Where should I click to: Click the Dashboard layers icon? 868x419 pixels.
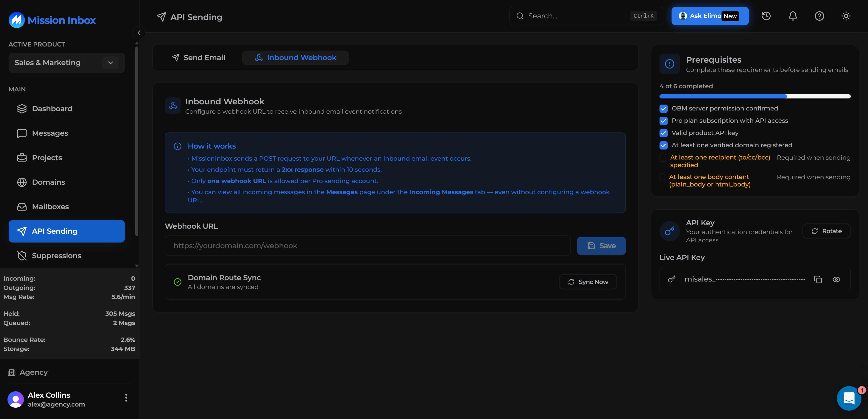(22, 109)
